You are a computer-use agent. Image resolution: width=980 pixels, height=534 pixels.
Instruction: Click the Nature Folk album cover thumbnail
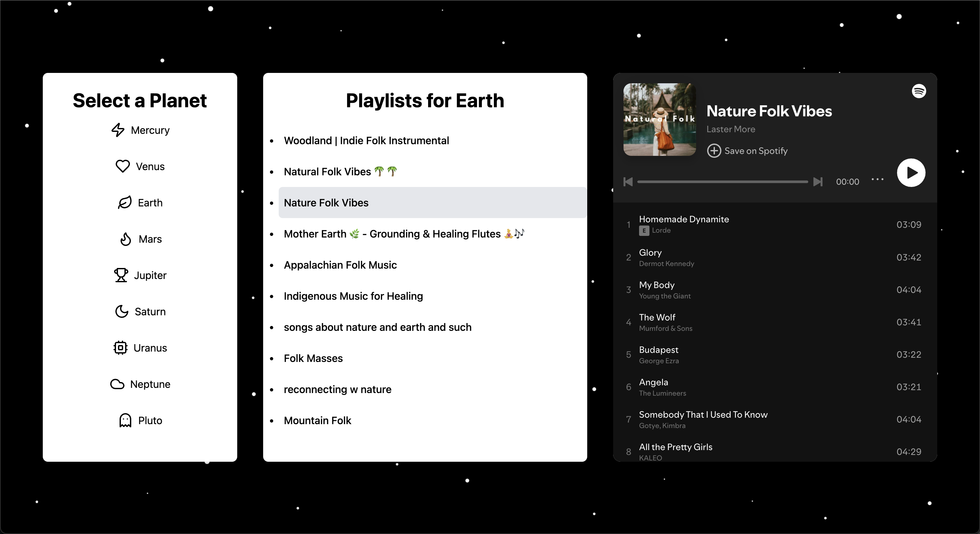point(659,120)
